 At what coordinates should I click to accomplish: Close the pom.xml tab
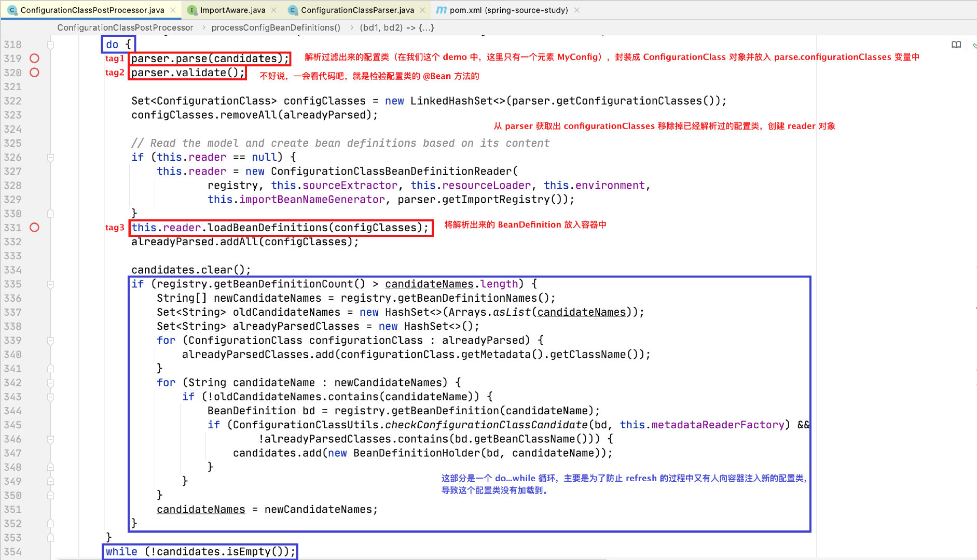(576, 10)
